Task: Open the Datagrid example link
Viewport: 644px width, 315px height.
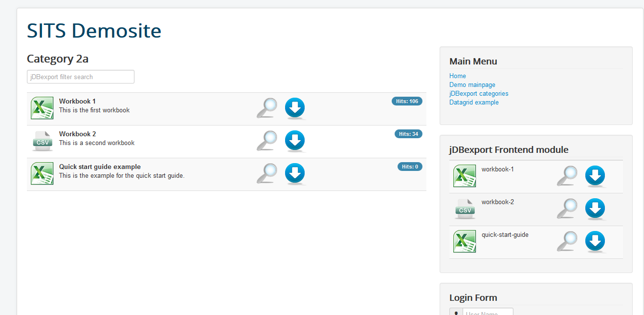Action: click(474, 103)
